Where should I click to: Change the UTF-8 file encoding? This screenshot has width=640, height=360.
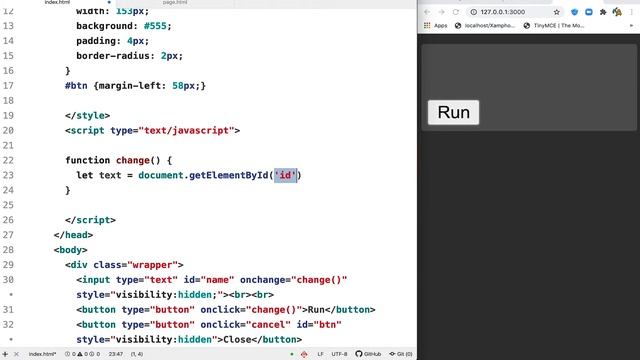click(x=339, y=354)
